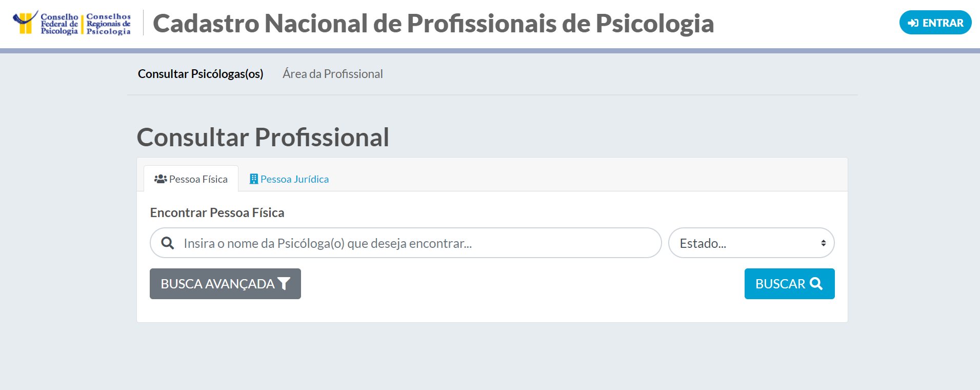The height and width of the screenshot is (390, 980).
Task: Click the magnifier icon on the BUSCAR button
Action: tap(816, 284)
